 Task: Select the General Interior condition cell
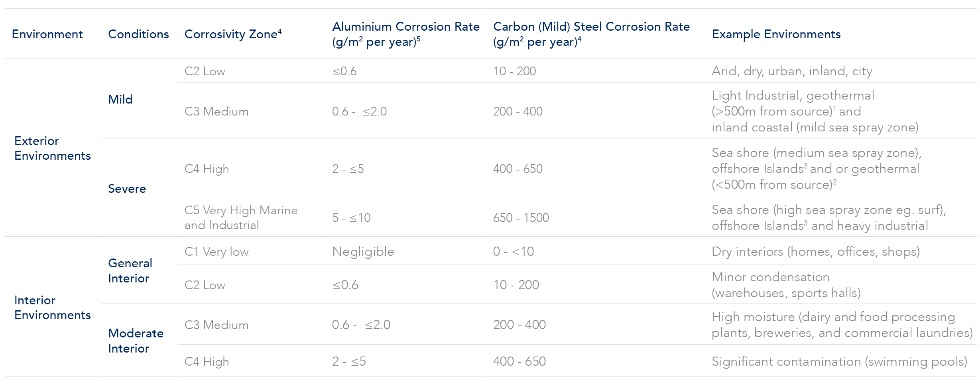tap(130, 270)
